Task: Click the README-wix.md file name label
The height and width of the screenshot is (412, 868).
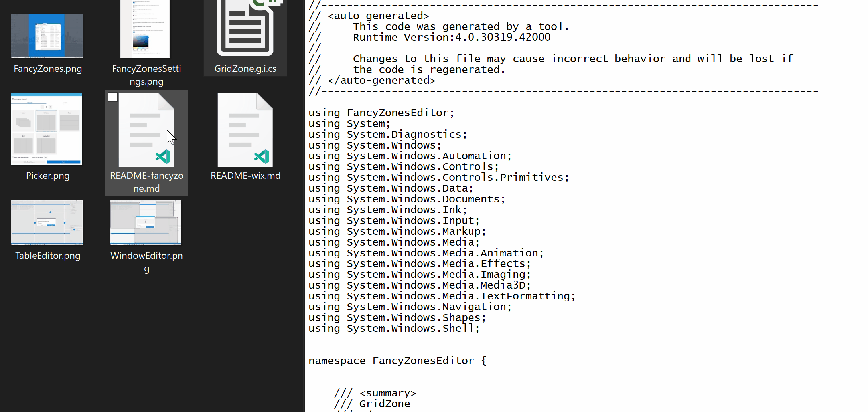Action: [x=245, y=176]
